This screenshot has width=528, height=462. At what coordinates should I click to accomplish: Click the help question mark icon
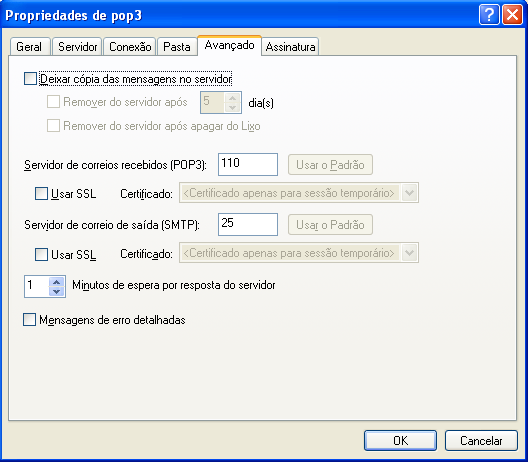pyautogui.click(x=489, y=15)
